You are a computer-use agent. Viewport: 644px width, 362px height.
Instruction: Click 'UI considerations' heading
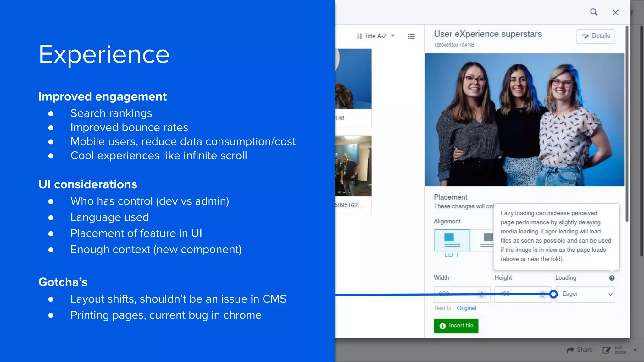87,184
